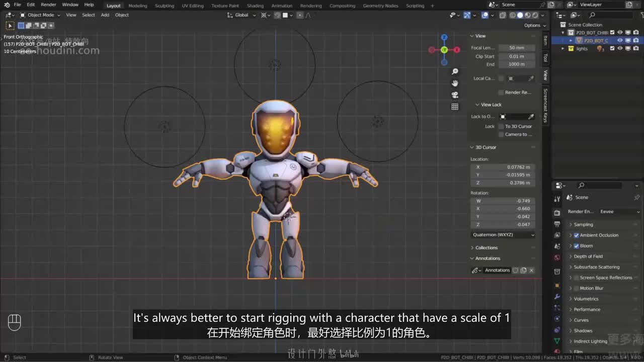Select rendered viewport shading
The image size is (644, 362).
tap(535, 15)
